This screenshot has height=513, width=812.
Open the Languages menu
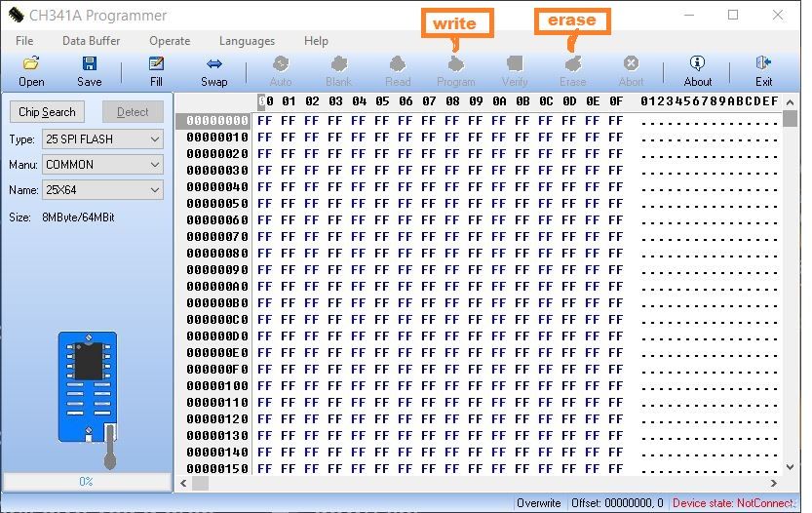(247, 41)
